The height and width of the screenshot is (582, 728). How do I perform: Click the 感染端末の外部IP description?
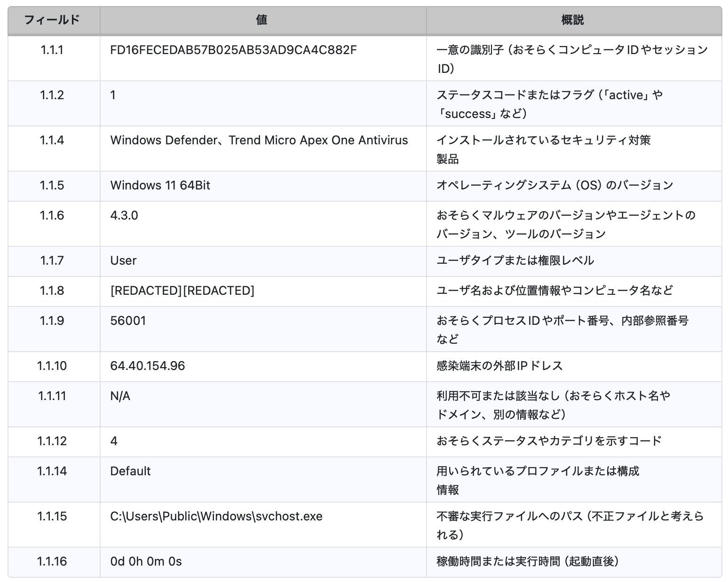tap(499, 366)
